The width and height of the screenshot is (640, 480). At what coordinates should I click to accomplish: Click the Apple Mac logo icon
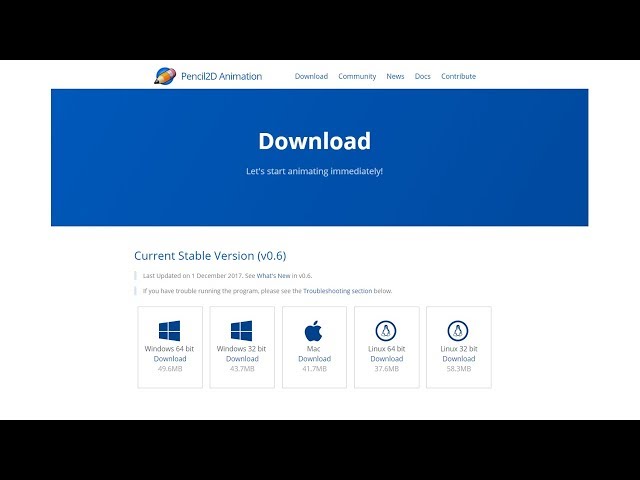[x=313, y=331]
